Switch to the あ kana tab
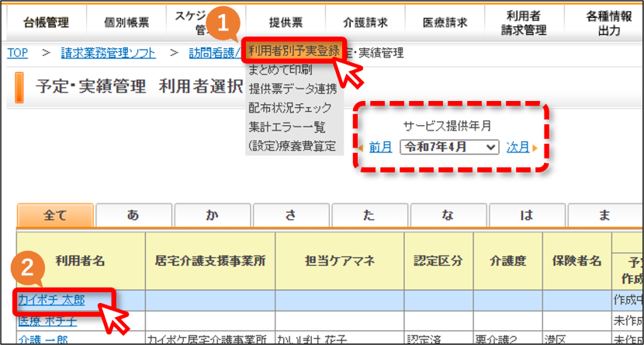The height and width of the screenshot is (345, 644). tap(133, 215)
